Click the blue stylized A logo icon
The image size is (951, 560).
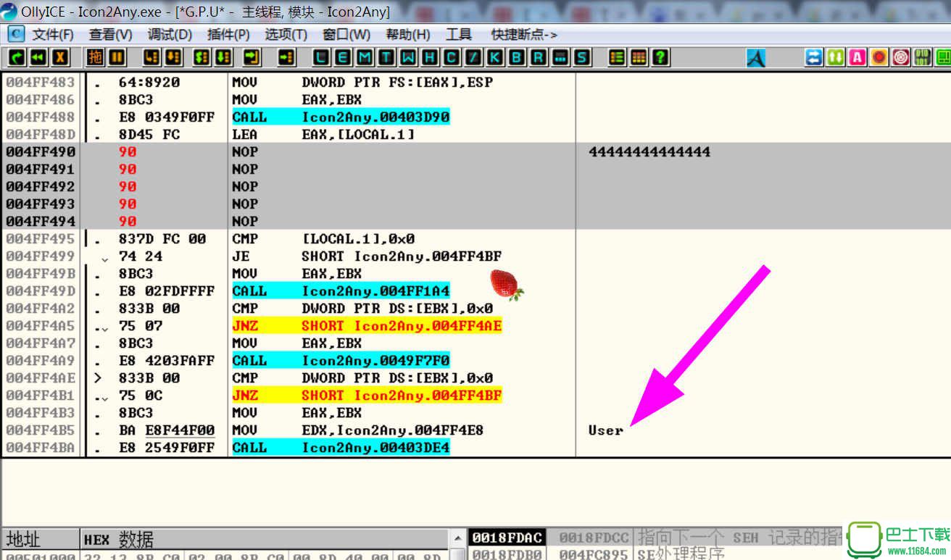coord(755,58)
